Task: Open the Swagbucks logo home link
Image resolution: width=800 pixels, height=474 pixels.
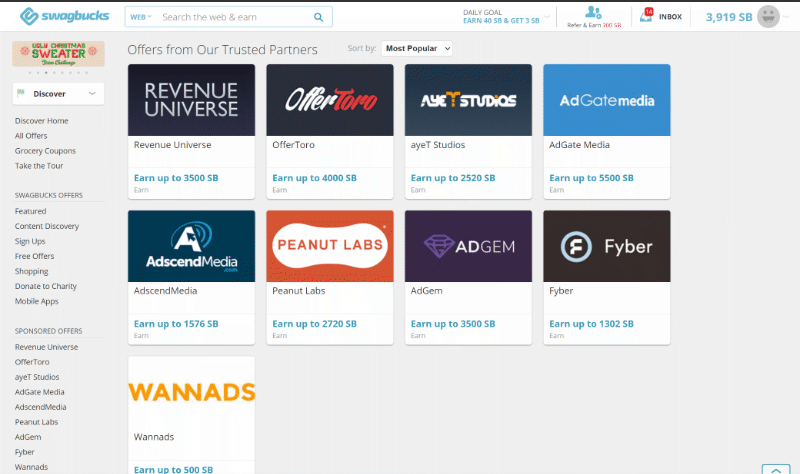Action: [64, 16]
